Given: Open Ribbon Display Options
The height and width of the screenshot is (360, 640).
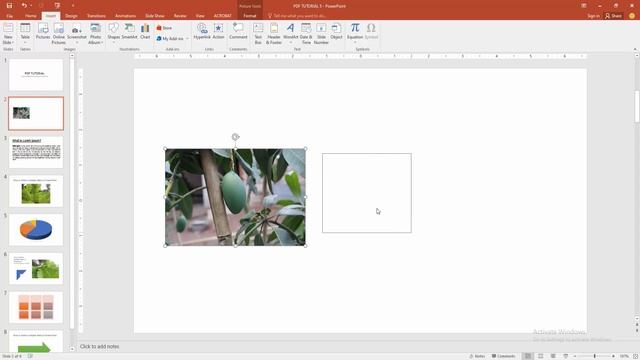Looking at the screenshot, I should [x=584, y=6].
